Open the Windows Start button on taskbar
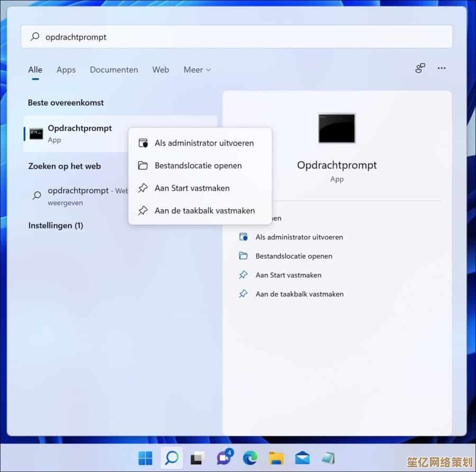Image resolution: width=476 pixels, height=472 pixels. [145, 458]
